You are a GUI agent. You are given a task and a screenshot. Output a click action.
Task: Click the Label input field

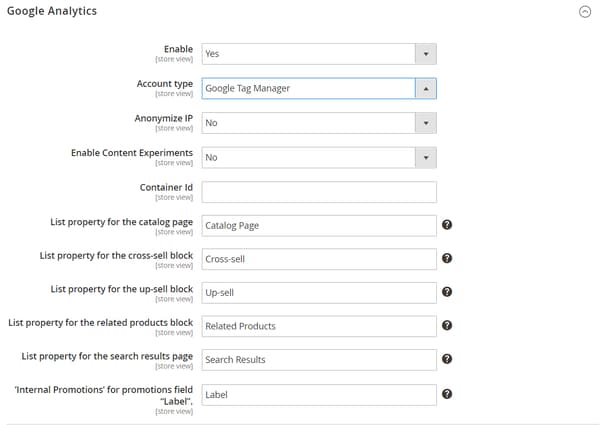pos(319,395)
